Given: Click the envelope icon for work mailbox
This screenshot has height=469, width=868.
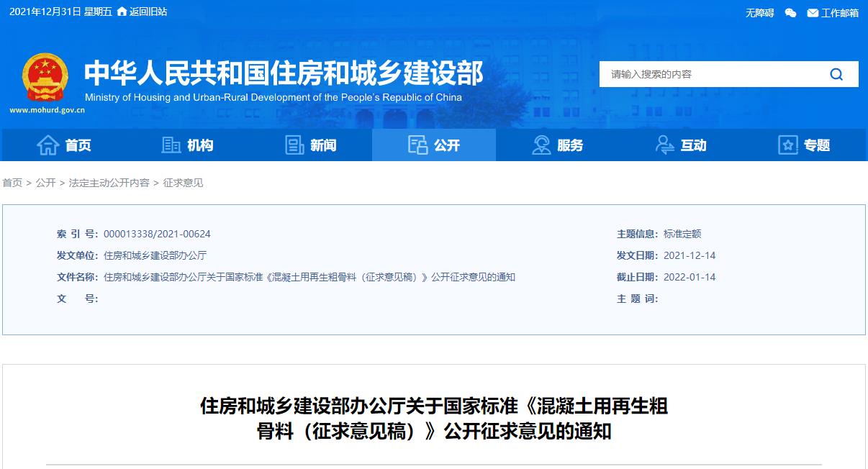Looking at the screenshot, I should tap(813, 13).
